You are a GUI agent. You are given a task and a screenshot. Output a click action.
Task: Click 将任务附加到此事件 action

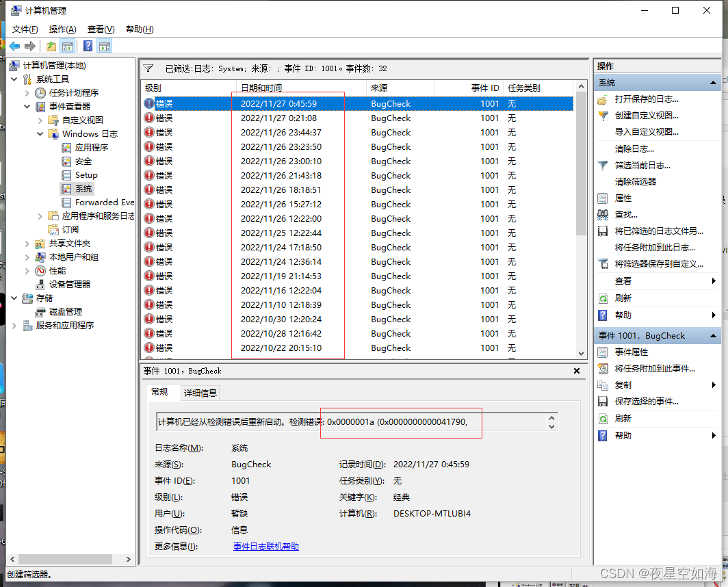coord(655,369)
